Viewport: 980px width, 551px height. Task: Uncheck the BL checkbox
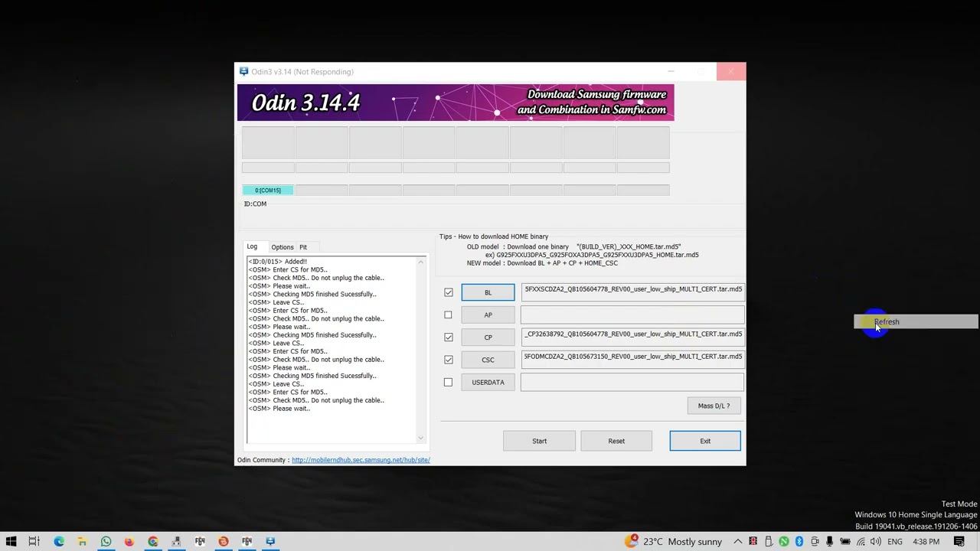tap(449, 292)
